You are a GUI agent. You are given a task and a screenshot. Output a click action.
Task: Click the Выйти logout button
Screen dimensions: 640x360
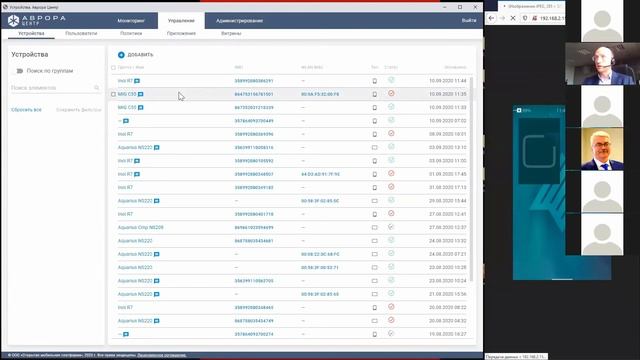469,20
